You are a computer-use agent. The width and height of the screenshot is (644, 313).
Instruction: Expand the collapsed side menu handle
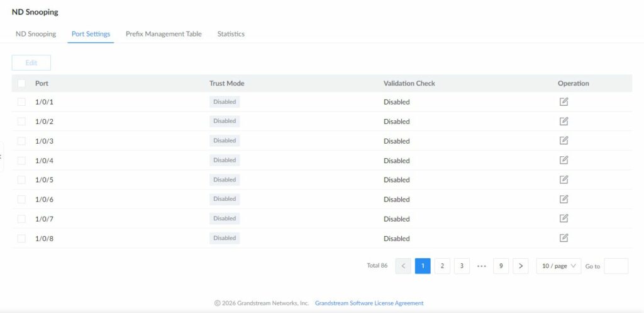point(1,156)
